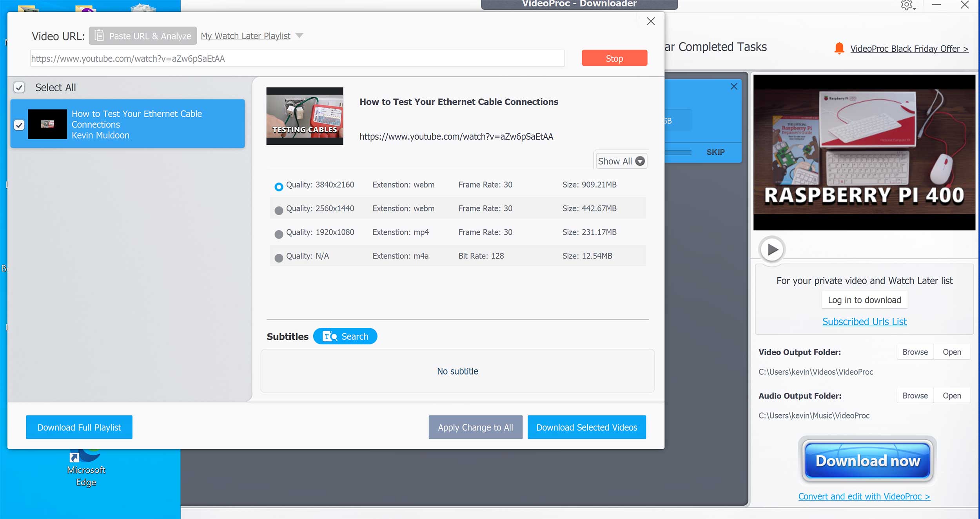Select the Ethernet Cable video thumbnail in list
The height and width of the screenshot is (519, 980).
[47, 124]
